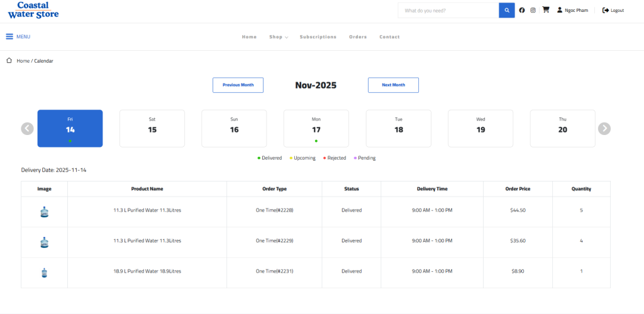Open the Instagram icon link
Viewport: 644px width, 314px height.
[533, 10]
